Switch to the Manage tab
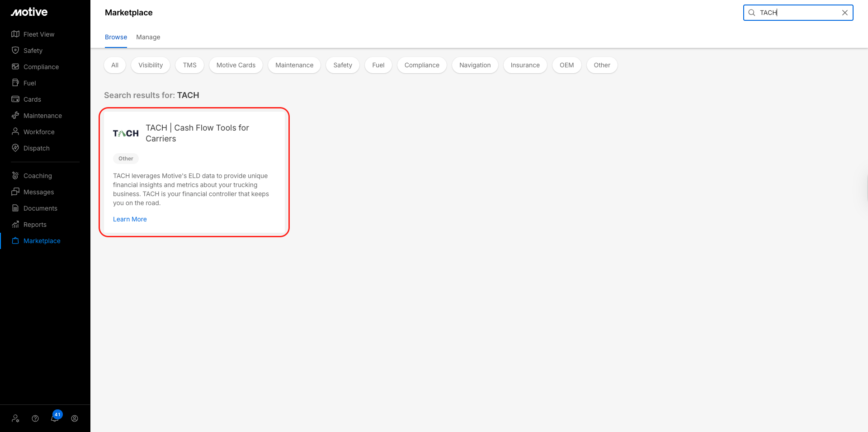The image size is (868, 432). tap(148, 37)
